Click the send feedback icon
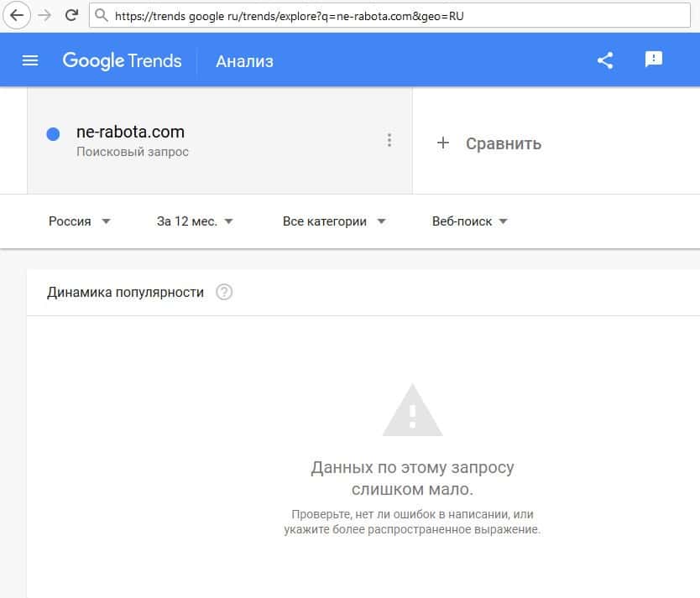The height and width of the screenshot is (598, 700). pyautogui.click(x=654, y=60)
